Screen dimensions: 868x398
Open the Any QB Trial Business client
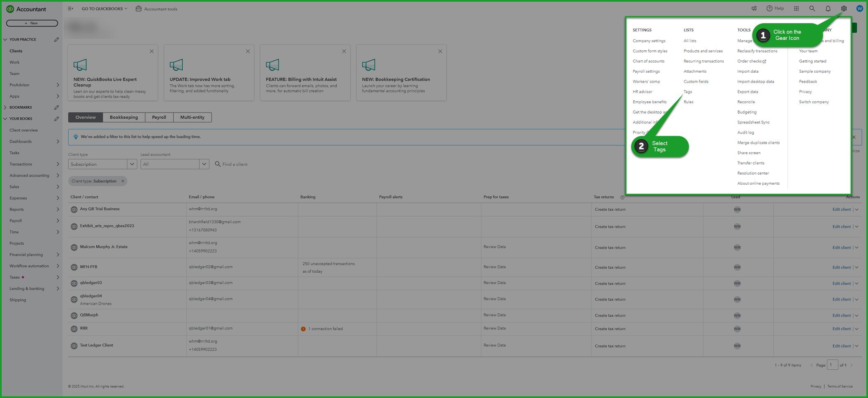coord(100,209)
